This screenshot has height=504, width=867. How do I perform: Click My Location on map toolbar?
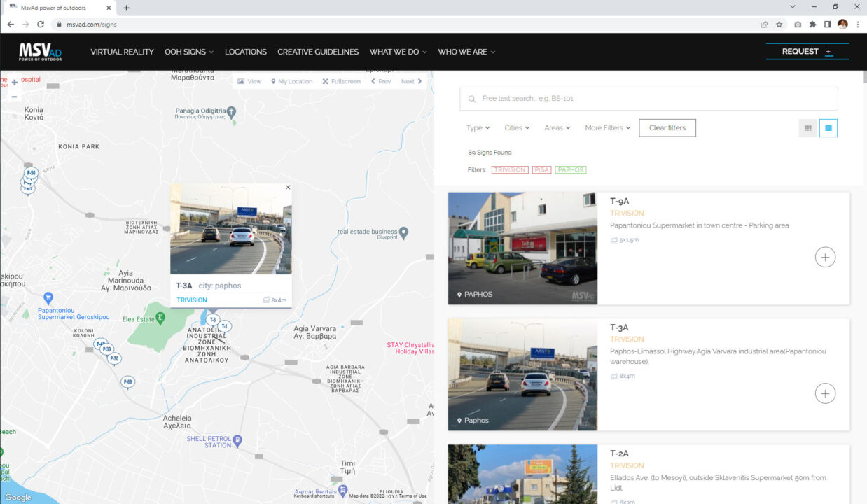pyautogui.click(x=292, y=82)
